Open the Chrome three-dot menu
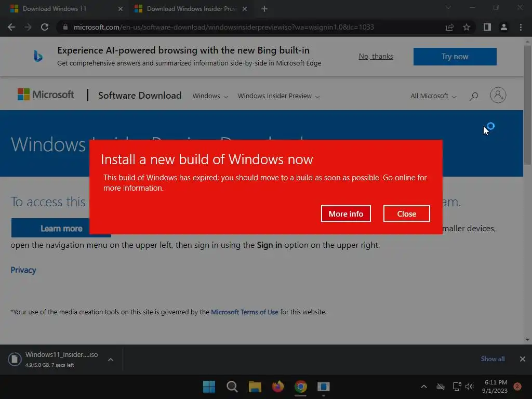The image size is (532, 399). click(521, 27)
